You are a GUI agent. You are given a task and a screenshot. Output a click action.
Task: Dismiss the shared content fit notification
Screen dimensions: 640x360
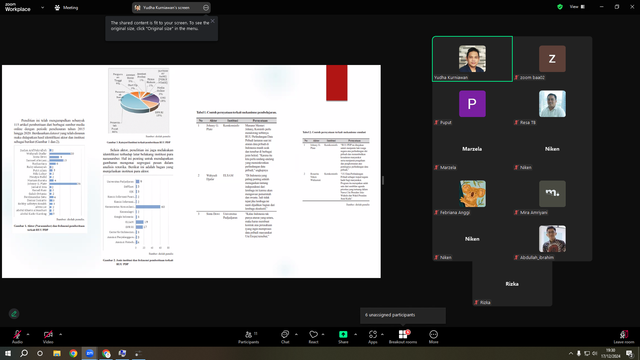tap(212, 21)
